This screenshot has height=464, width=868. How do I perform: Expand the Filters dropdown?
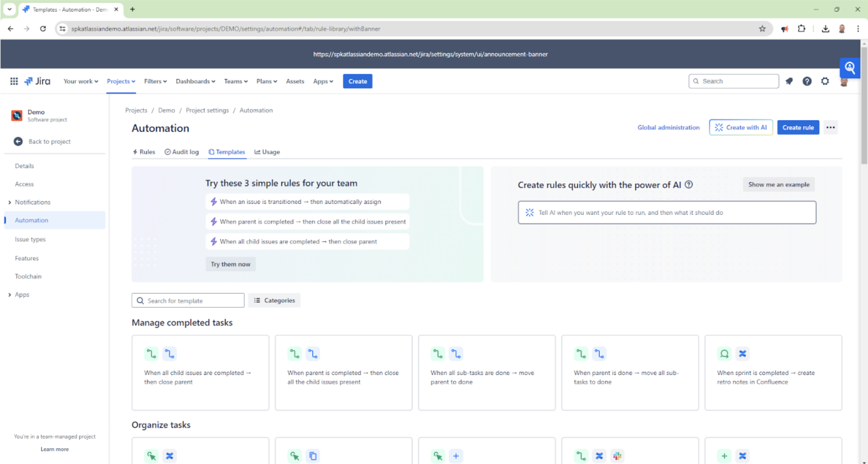(x=155, y=81)
